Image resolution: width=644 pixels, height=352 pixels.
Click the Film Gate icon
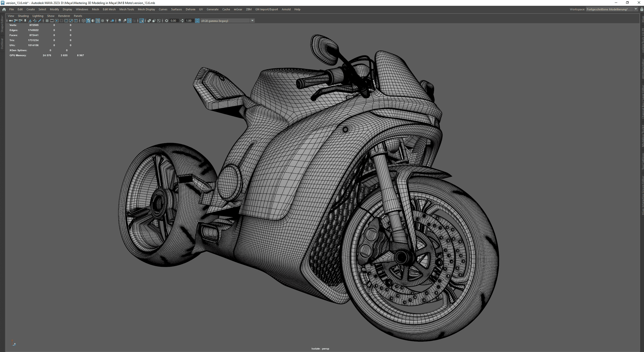coord(52,21)
